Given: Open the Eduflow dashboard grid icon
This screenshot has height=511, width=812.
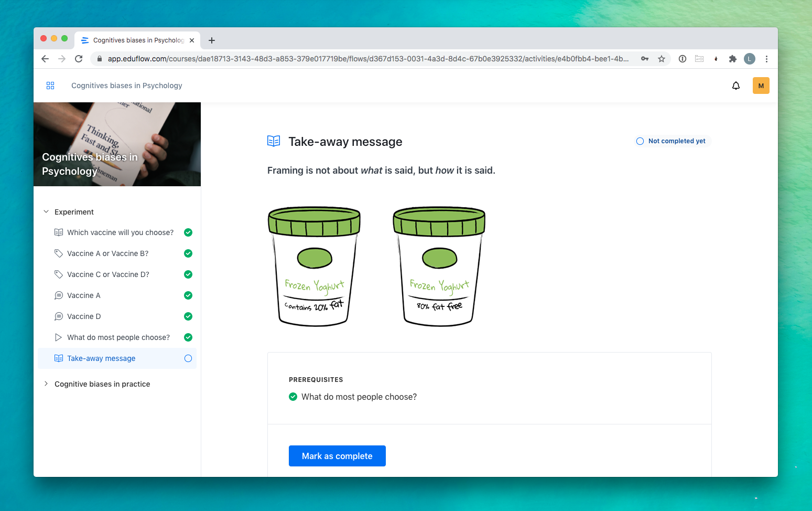Looking at the screenshot, I should [x=50, y=86].
